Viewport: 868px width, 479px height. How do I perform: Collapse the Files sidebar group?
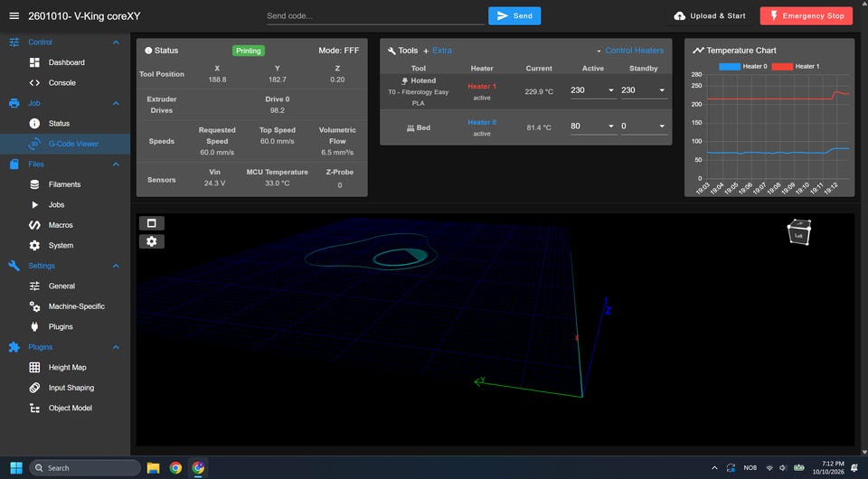116,164
